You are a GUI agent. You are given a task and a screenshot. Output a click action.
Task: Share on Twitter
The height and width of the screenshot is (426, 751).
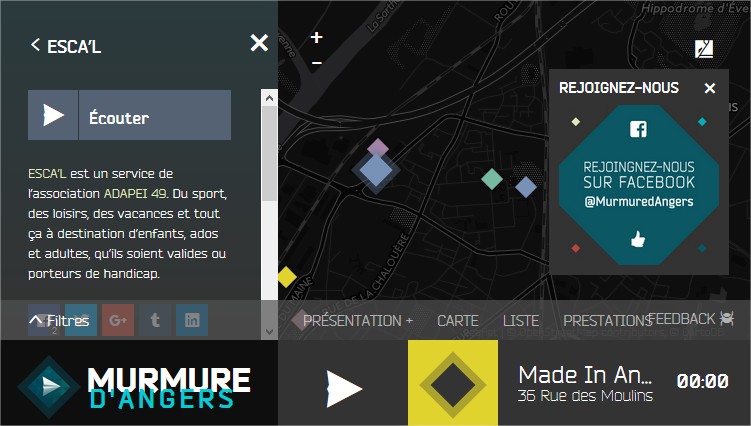(x=81, y=320)
